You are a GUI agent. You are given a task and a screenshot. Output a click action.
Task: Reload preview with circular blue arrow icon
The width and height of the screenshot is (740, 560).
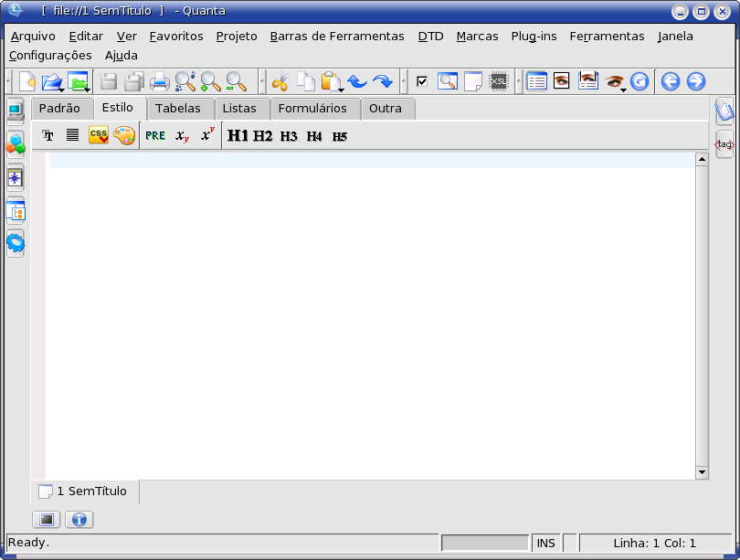[640, 81]
